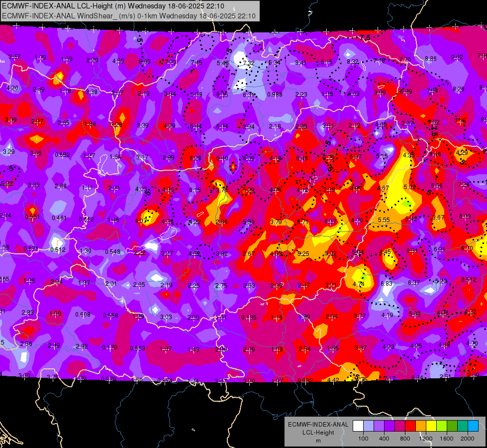This screenshot has width=487, height=448.
Task: Click the legend scale value 2000
Action: point(468,439)
